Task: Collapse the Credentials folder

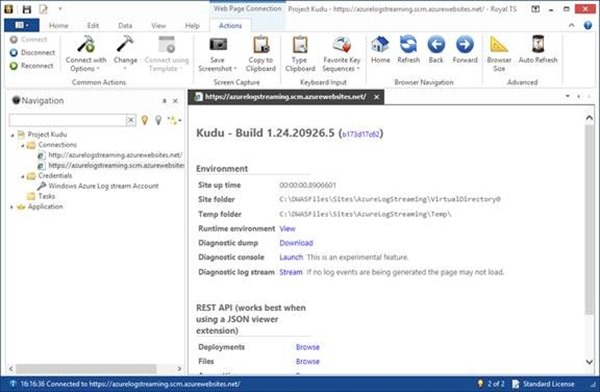Action: (23, 176)
